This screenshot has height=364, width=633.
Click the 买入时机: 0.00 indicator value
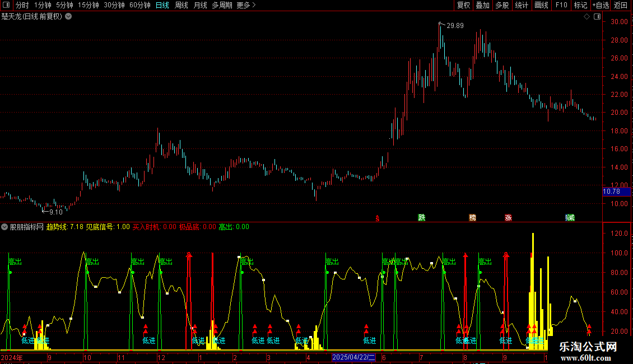(155, 227)
